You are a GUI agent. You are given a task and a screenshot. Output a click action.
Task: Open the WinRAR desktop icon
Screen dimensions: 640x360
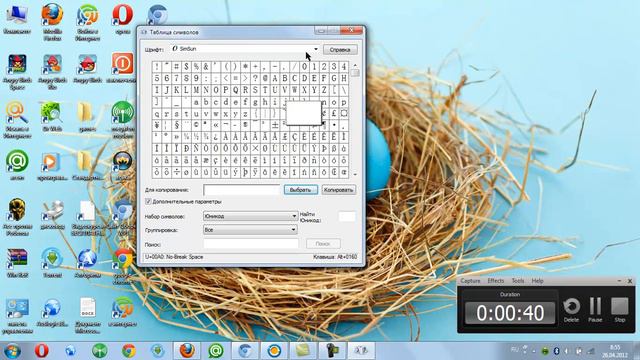pos(17,263)
